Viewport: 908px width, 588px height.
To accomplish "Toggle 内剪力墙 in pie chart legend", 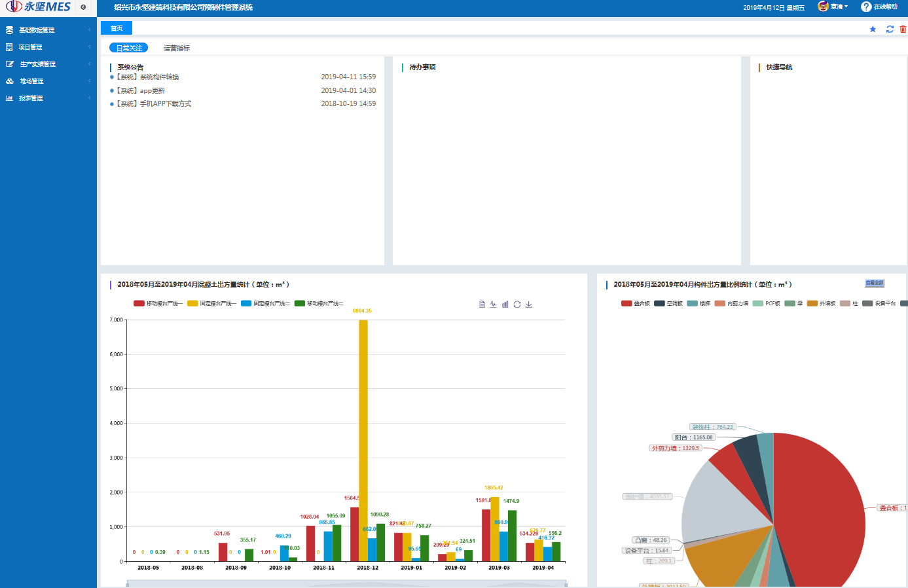I will 731,304.
